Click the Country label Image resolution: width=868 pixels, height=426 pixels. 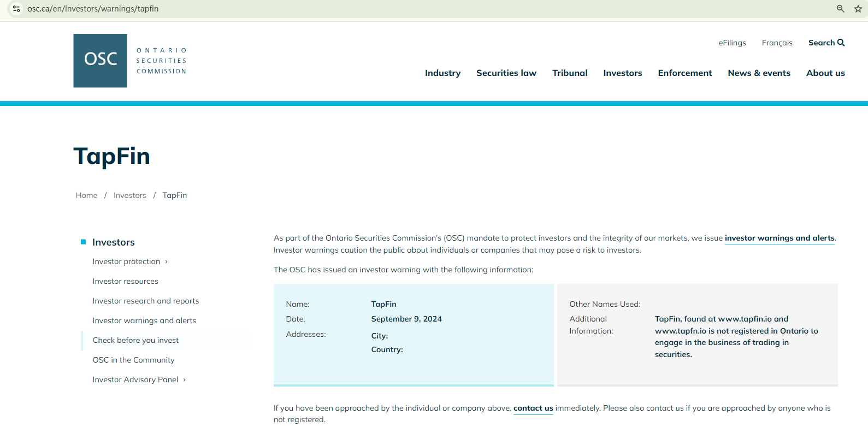point(387,349)
